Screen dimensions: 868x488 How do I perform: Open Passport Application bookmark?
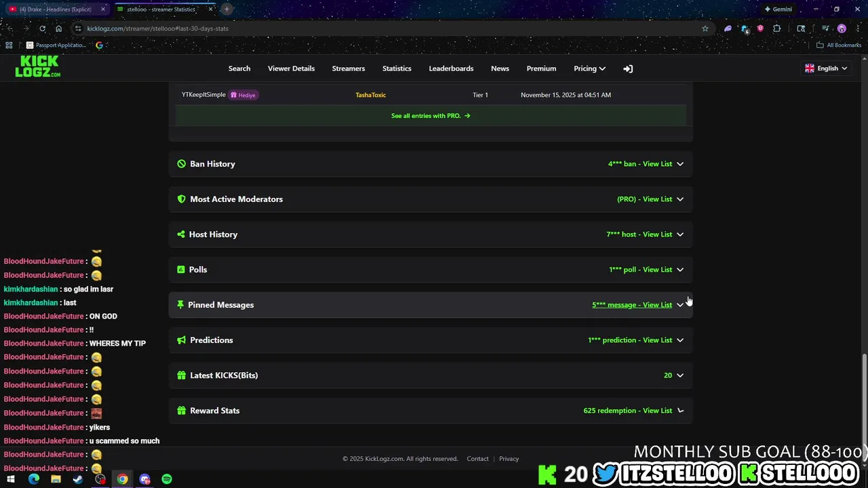coord(56,45)
